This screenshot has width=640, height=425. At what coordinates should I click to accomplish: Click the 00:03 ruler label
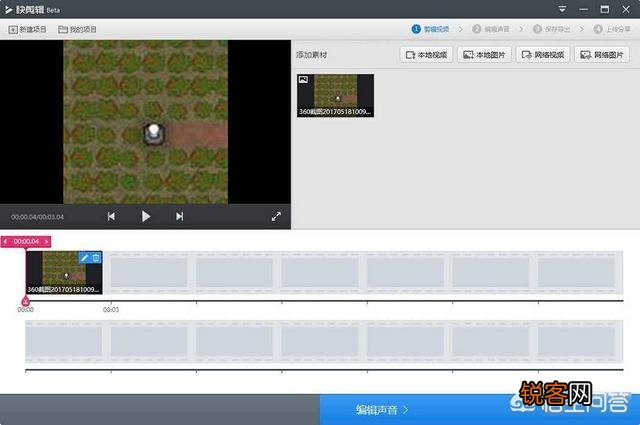(111, 310)
